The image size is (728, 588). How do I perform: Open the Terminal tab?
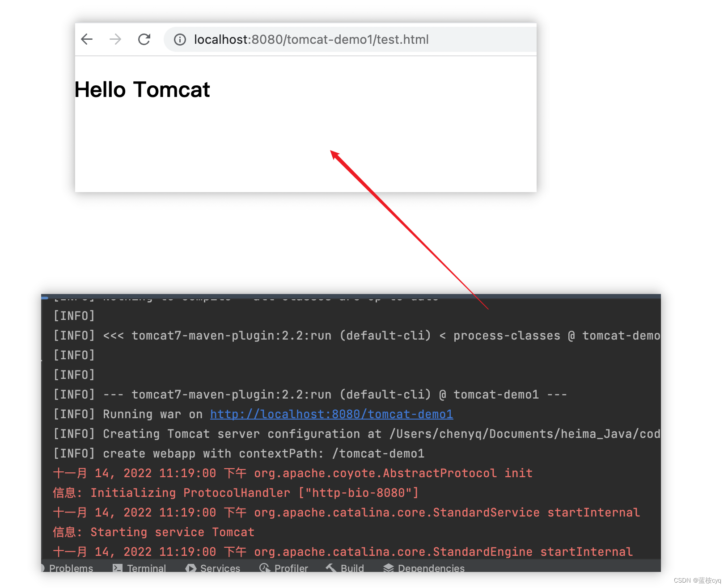pyautogui.click(x=139, y=568)
